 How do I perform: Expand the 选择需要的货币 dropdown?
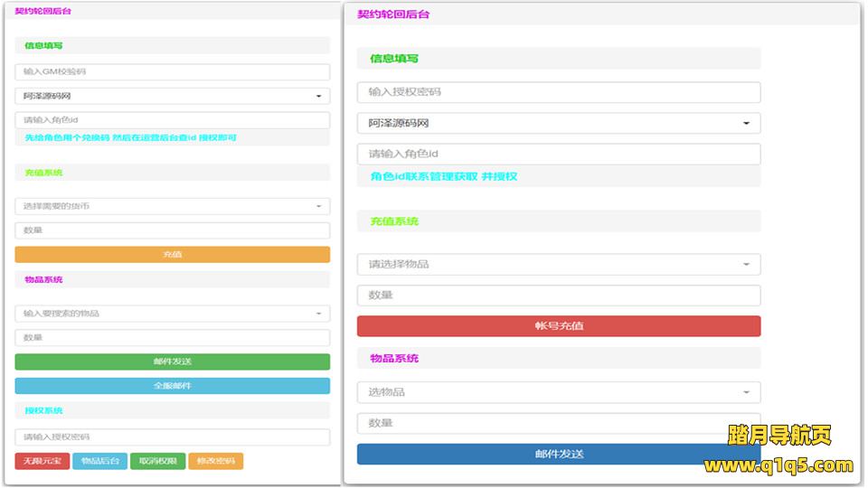(x=172, y=206)
